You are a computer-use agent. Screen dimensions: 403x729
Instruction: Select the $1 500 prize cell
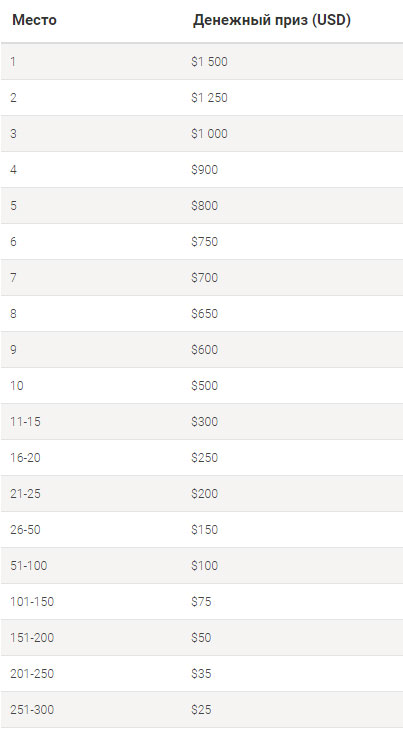tap(209, 62)
